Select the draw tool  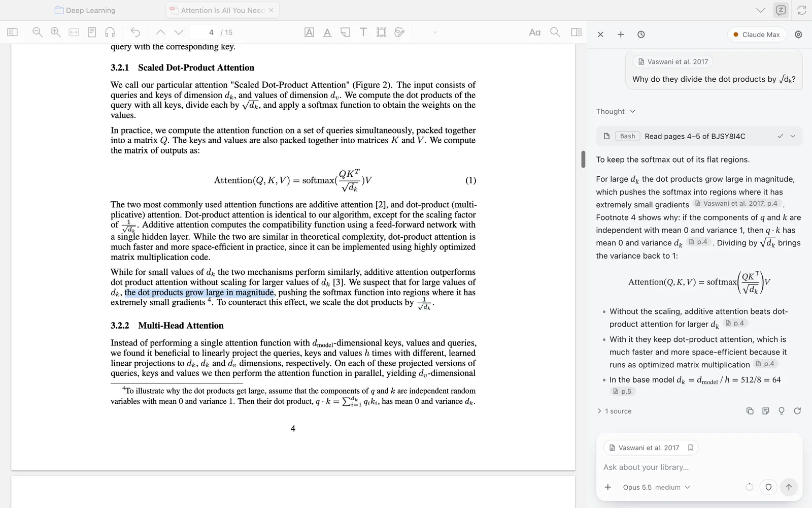point(400,33)
